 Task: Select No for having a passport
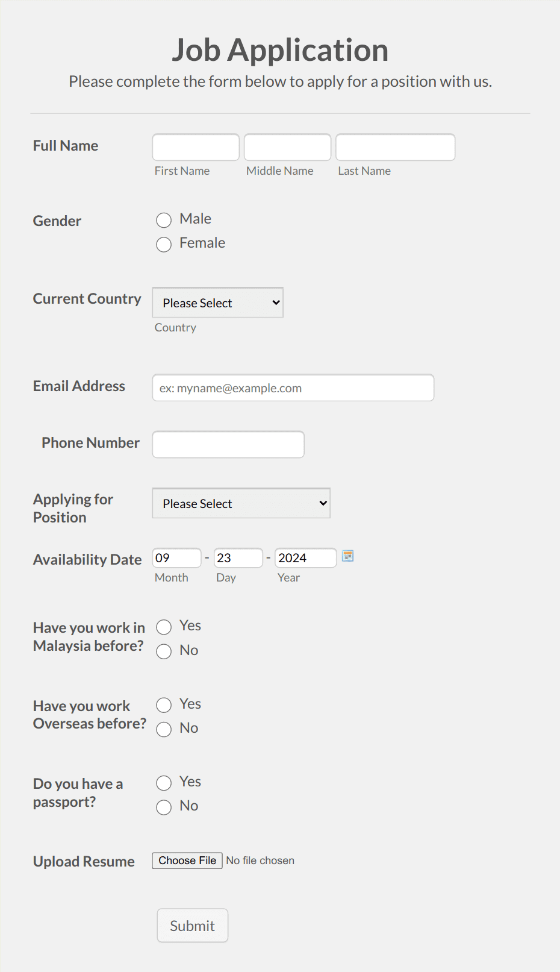[164, 807]
